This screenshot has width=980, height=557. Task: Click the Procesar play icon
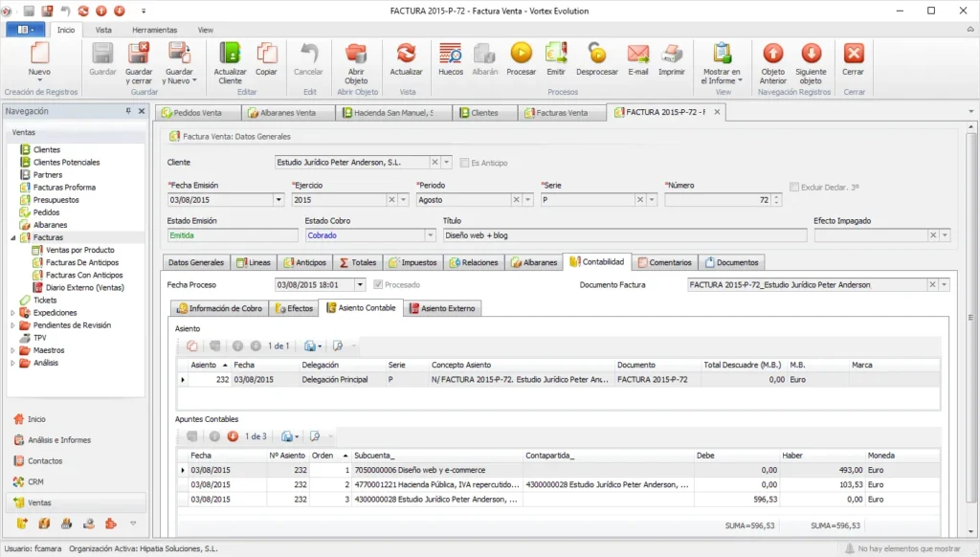click(x=522, y=54)
